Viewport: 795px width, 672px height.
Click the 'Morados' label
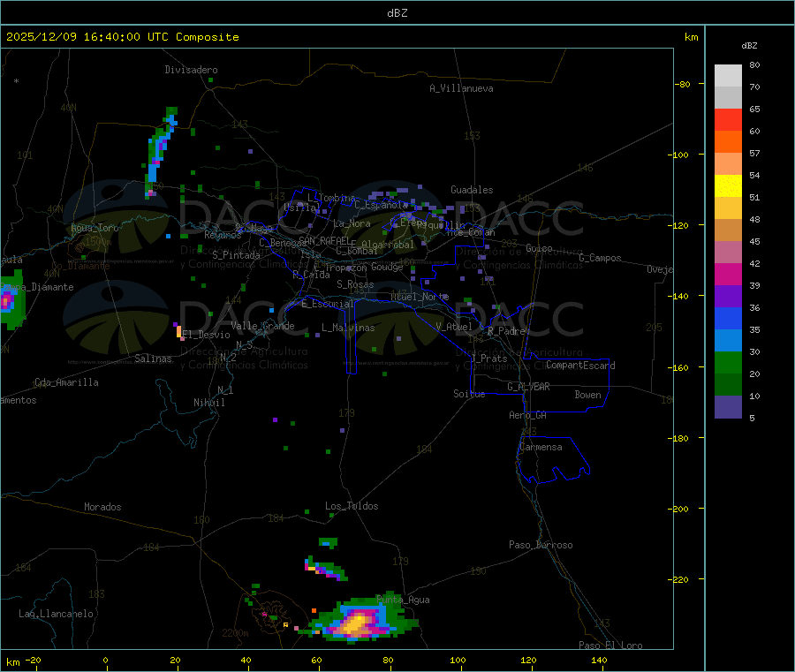click(103, 507)
